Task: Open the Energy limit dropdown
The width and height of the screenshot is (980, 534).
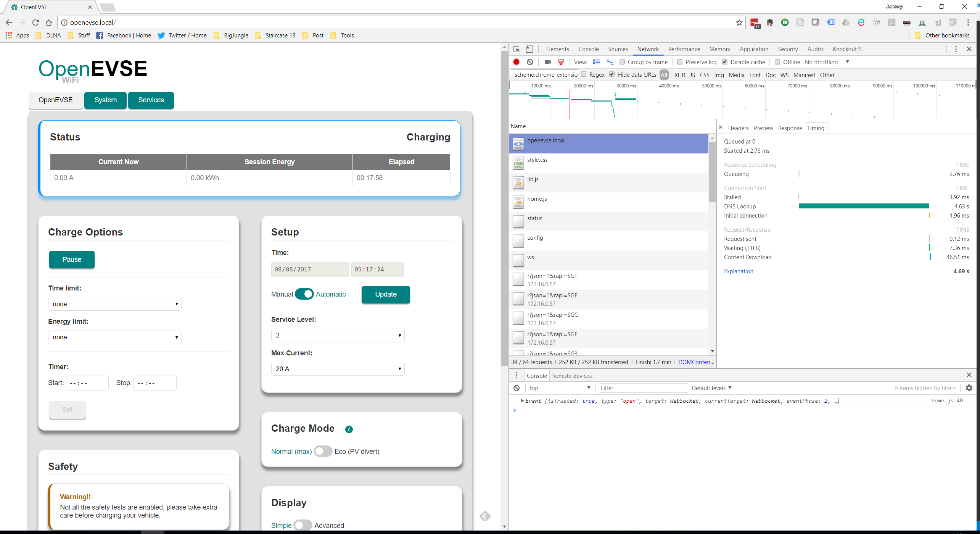Action: tap(114, 337)
